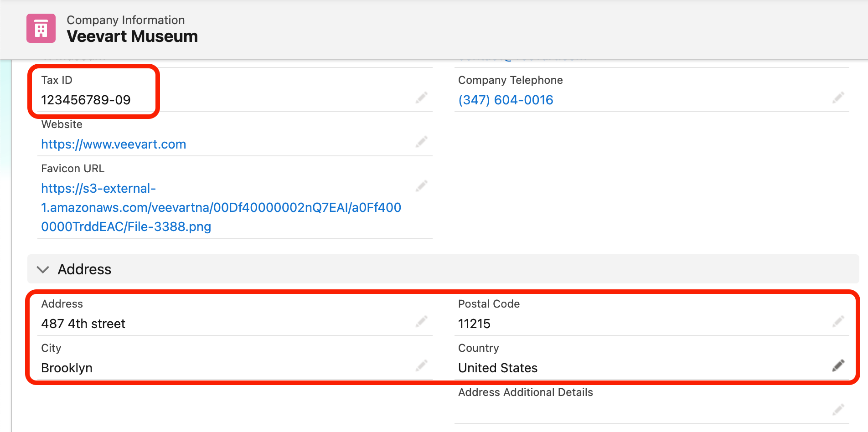Edit the Tax ID field using its pencil icon
The height and width of the screenshot is (432, 868).
422,98
